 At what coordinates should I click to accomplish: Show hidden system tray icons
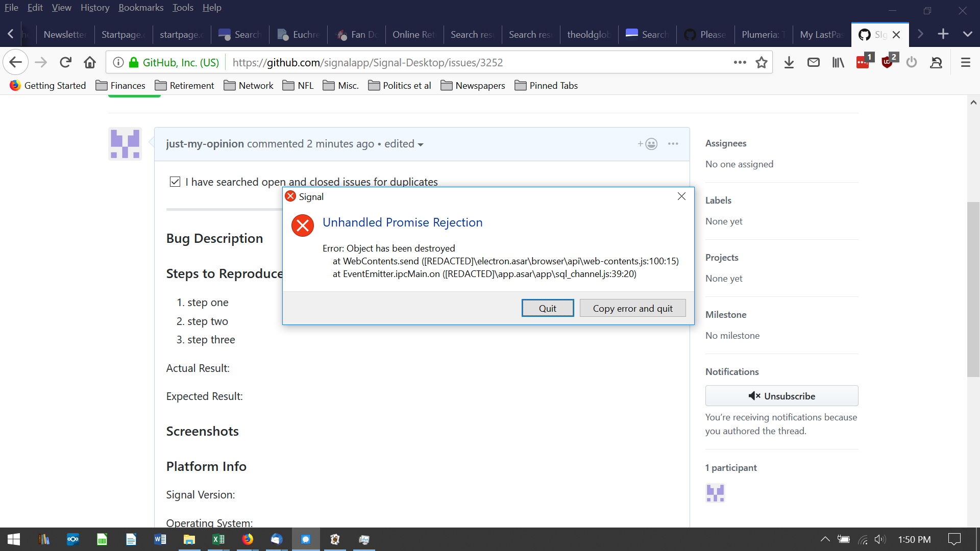(825, 539)
